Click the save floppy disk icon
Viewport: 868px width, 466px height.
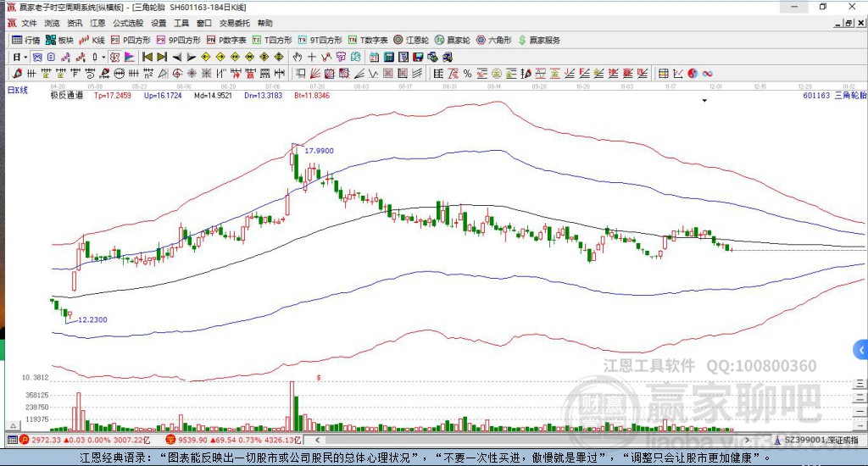point(418,57)
